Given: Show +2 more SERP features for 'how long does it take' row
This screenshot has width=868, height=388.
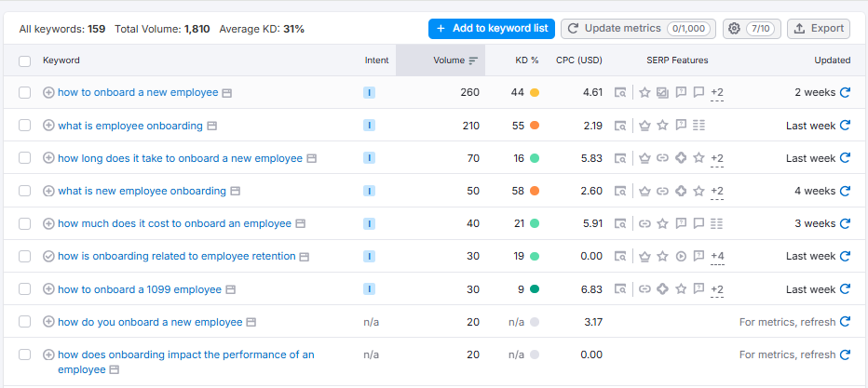Looking at the screenshot, I should point(716,158).
